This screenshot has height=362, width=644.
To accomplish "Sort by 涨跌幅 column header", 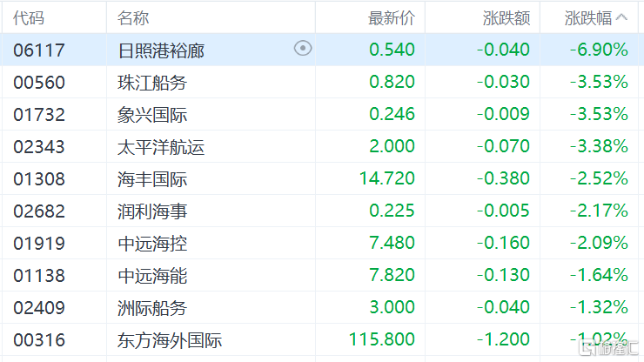I will pos(588,18).
